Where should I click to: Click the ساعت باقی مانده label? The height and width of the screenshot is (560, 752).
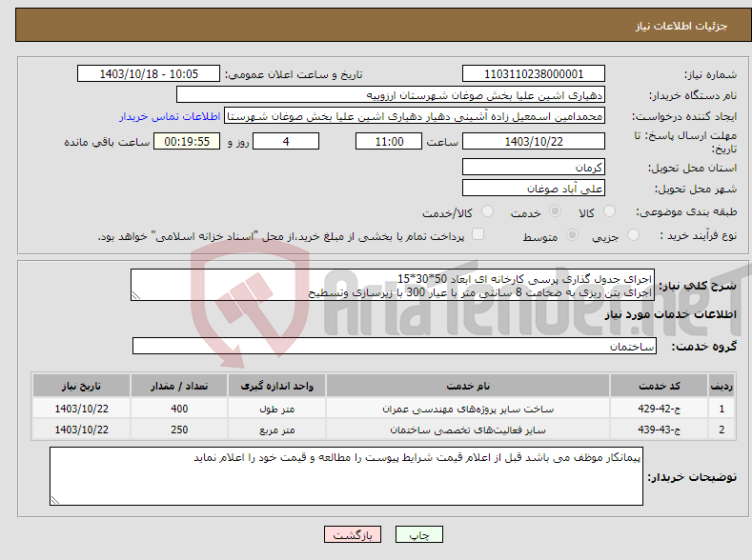coord(107,142)
